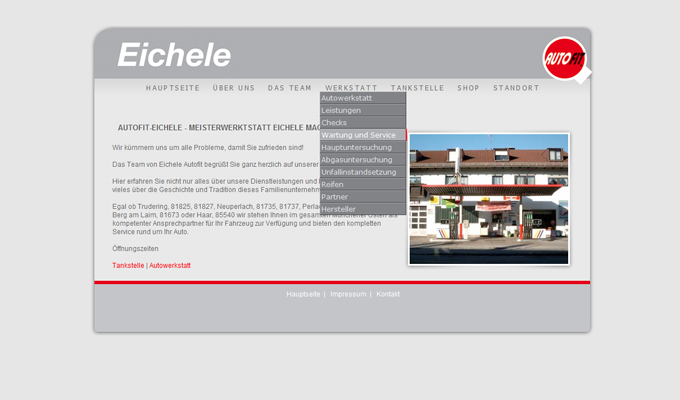680x400 pixels.
Task: Select Autowerkstatt in Werkstatt dropdown
Action: (x=363, y=98)
